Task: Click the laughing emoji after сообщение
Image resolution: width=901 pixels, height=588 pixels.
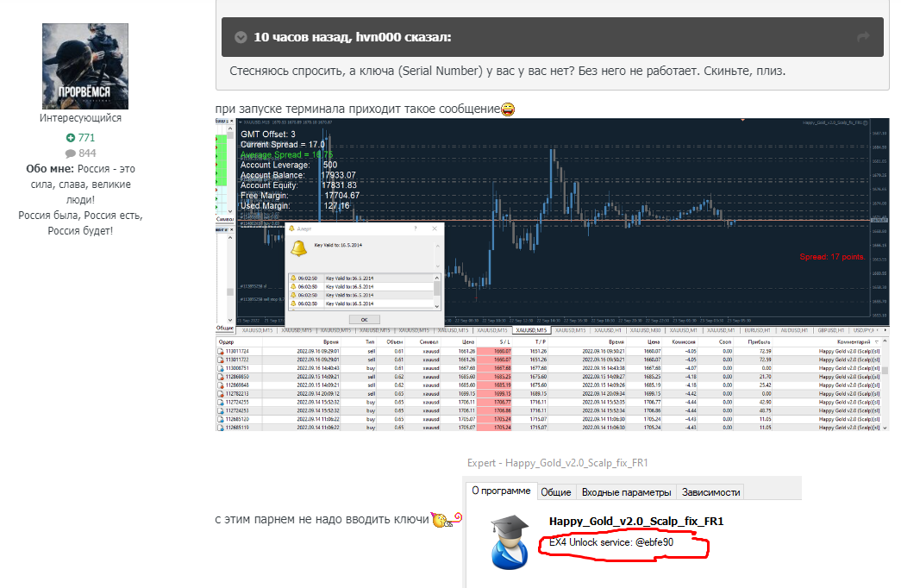Action: pos(508,109)
